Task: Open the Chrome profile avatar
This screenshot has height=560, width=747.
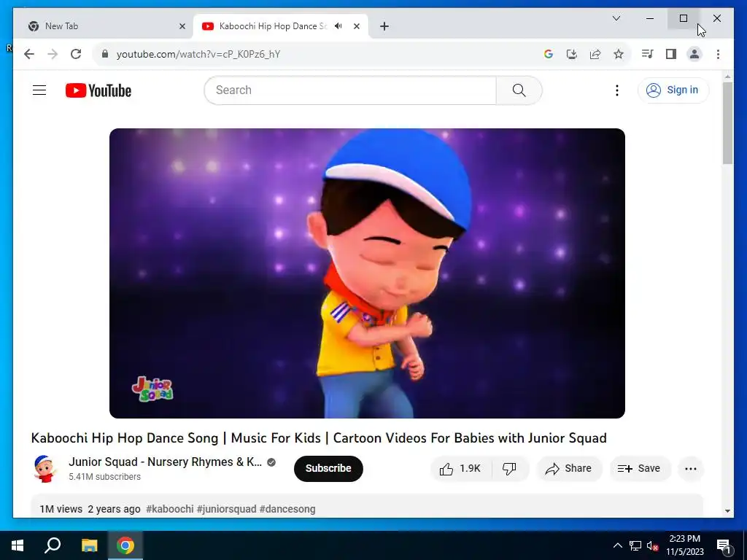Action: [694, 54]
